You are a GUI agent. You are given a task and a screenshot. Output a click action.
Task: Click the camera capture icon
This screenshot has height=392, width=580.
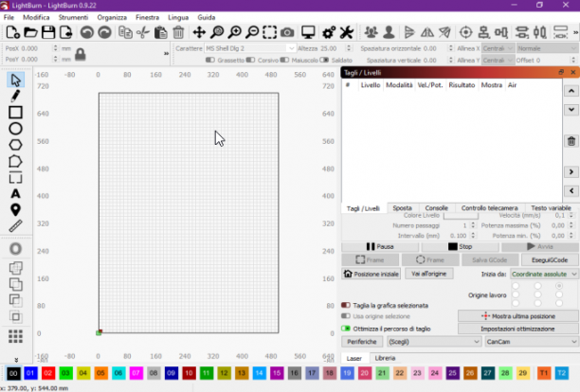point(287,32)
